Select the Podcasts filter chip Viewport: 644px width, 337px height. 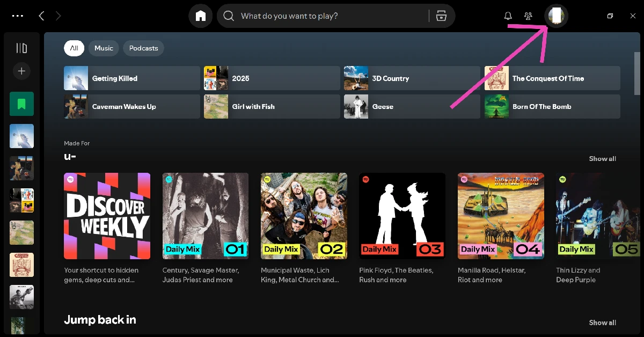(x=144, y=48)
